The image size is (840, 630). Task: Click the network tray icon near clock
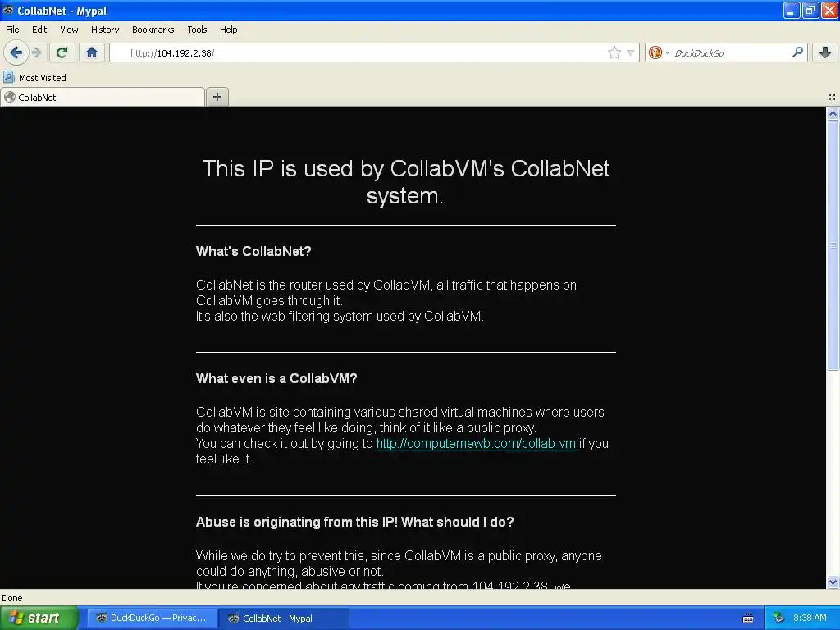(x=779, y=618)
